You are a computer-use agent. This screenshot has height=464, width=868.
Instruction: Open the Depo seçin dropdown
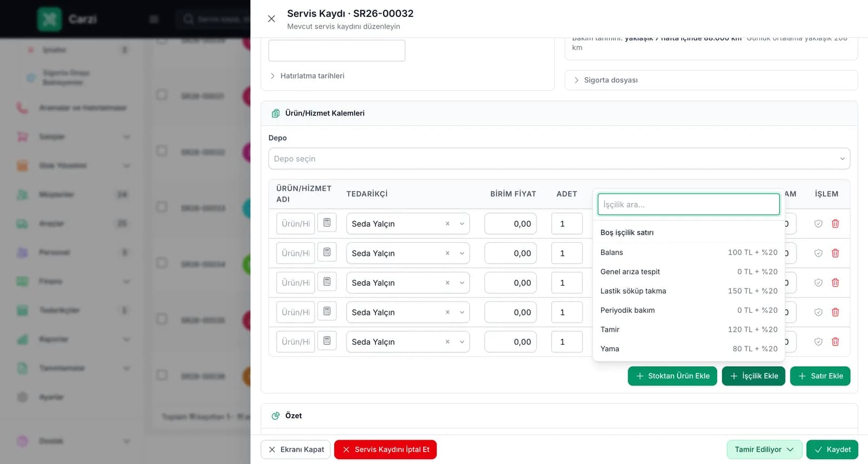pyautogui.click(x=559, y=159)
